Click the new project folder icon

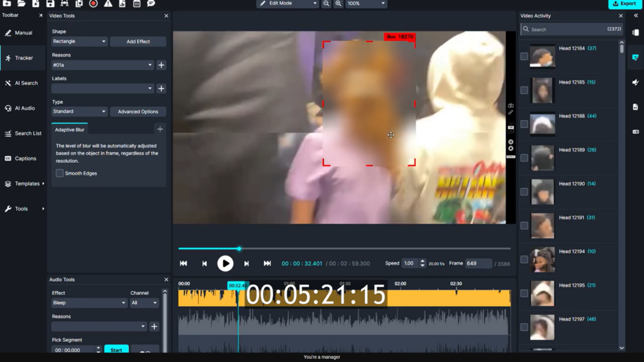[7, 3]
